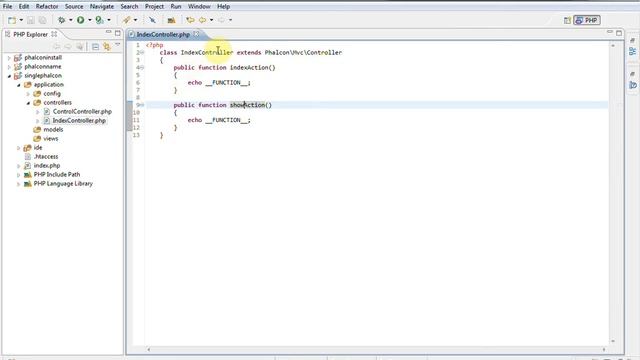
Task: Open the Search menu
Action: click(129, 7)
